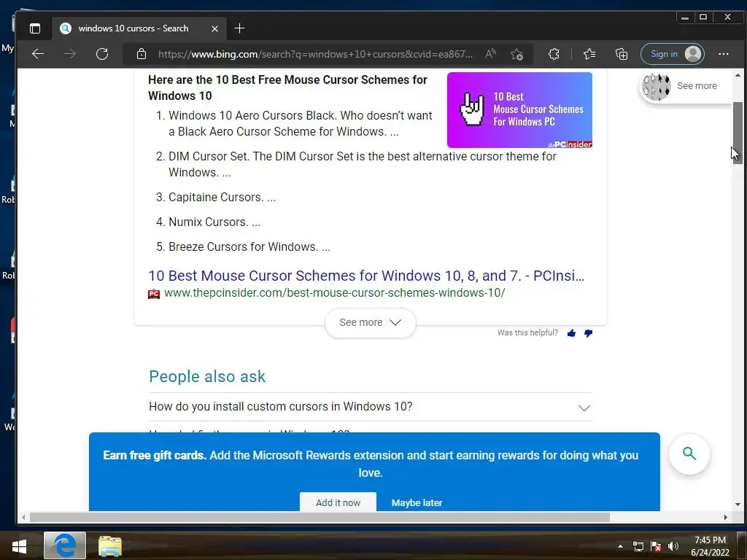Open 10 Best Mouse Cursor Schemes link
747x560 pixels.
click(x=366, y=276)
